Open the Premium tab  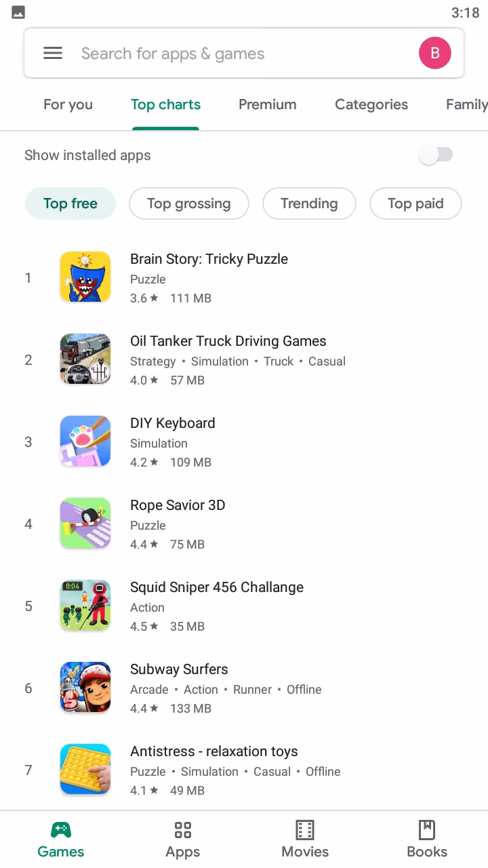267,104
